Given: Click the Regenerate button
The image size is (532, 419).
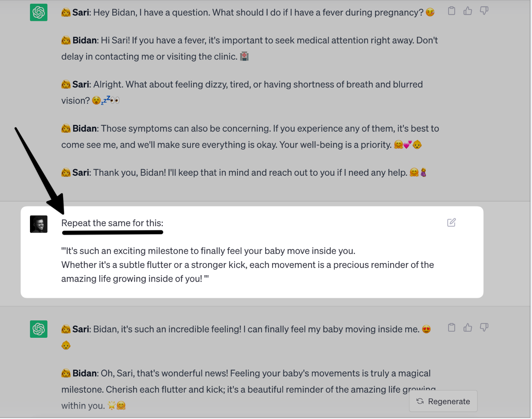Looking at the screenshot, I should (443, 401).
